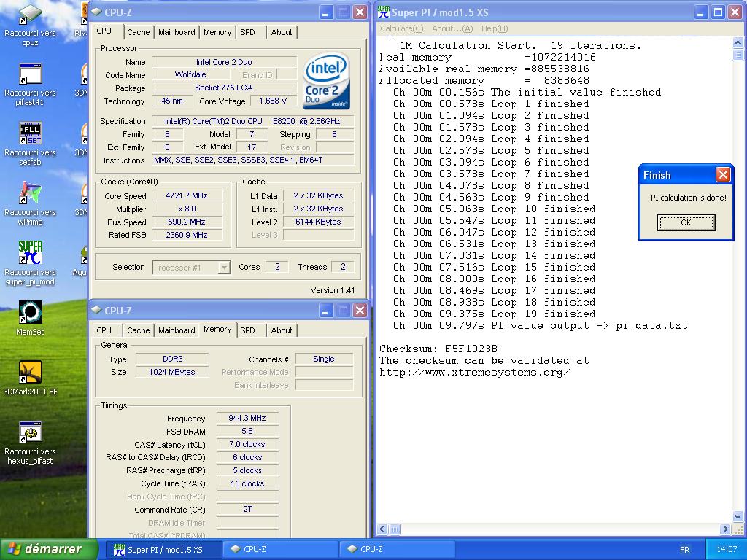
Task: Close the bottom CPU-Z window
Action: point(360,311)
